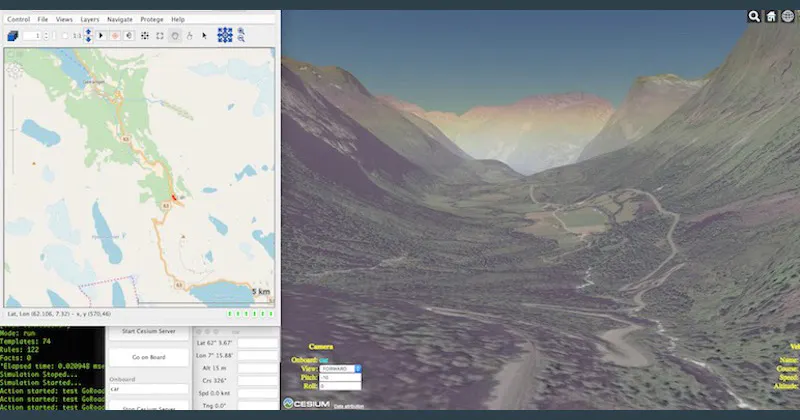Click the dotted-cross center icon

coord(145,36)
